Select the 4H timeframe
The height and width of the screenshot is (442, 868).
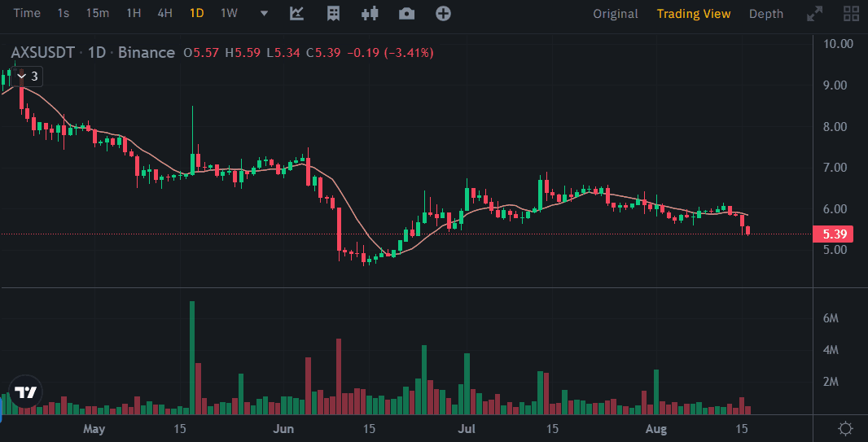(x=164, y=13)
